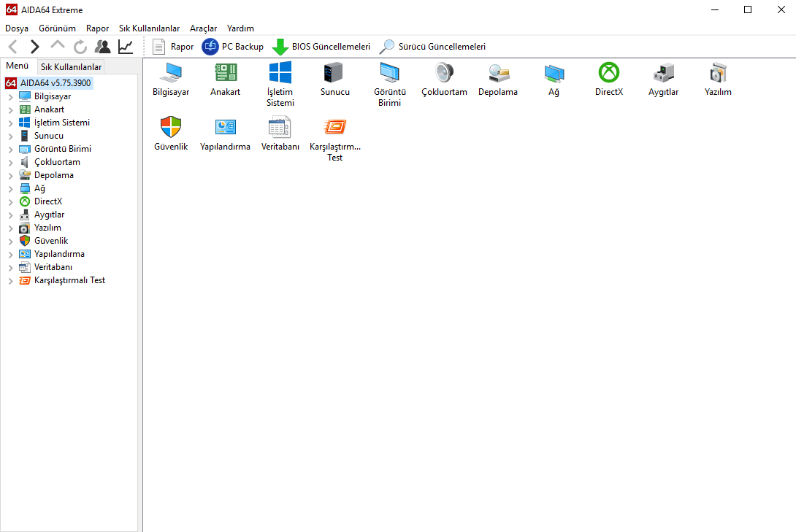Image resolution: width=796 pixels, height=532 pixels.
Task: Click the users silhouette toolbar icon
Action: coord(102,47)
